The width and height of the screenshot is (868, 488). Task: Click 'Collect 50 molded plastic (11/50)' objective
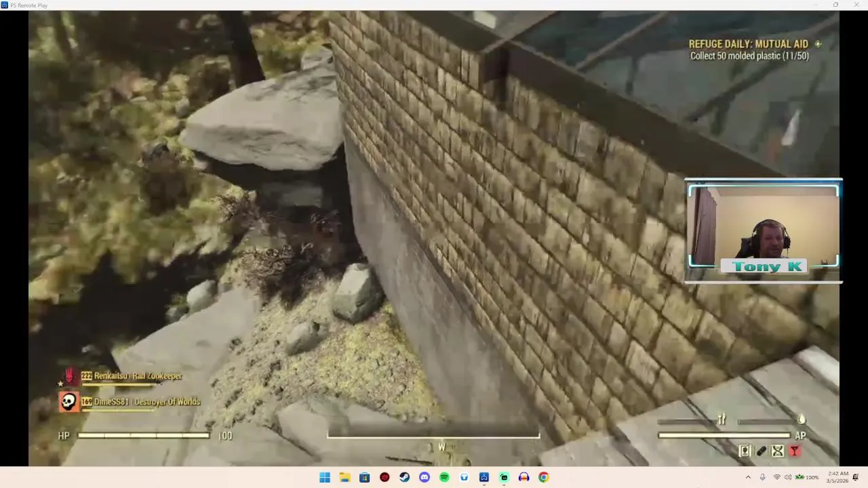749,56
